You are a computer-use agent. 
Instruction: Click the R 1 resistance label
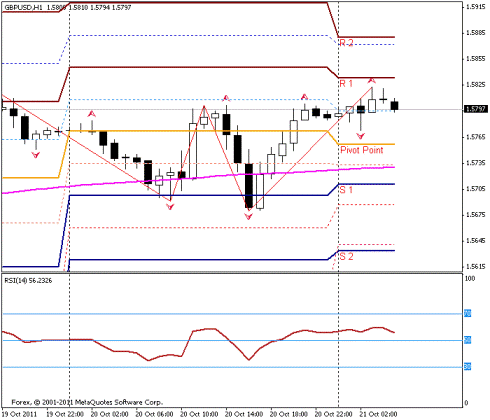(346, 83)
